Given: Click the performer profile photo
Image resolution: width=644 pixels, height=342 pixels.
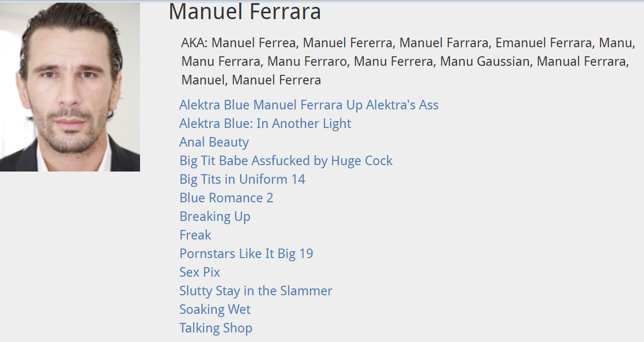Looking at the screenshot, I should [70, 87].
